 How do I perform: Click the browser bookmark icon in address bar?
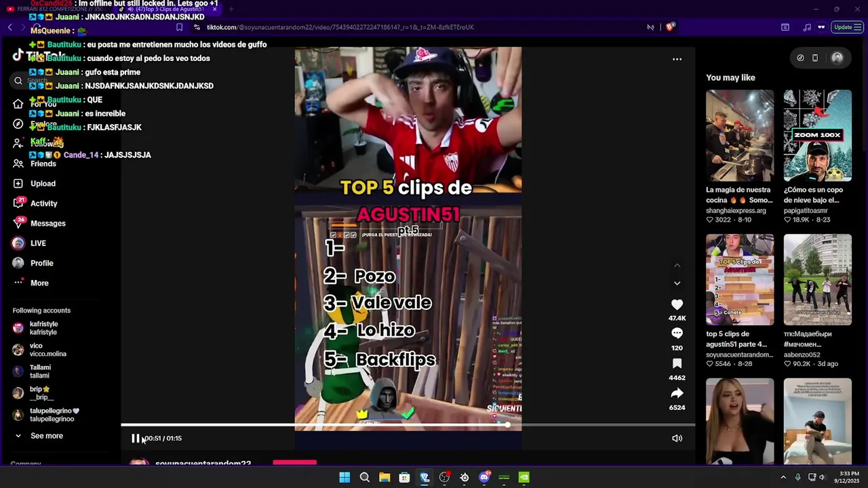(x=180, y=27)
